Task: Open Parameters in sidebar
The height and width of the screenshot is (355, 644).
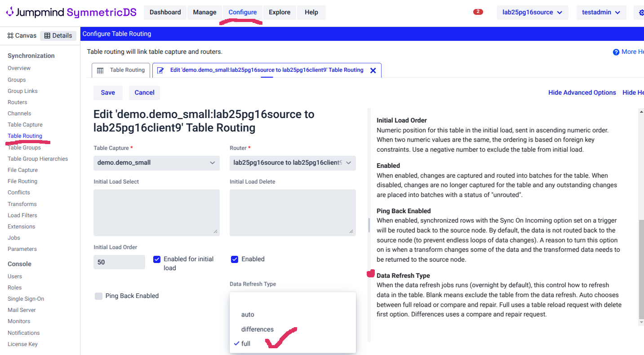Action: click(22, 249)
